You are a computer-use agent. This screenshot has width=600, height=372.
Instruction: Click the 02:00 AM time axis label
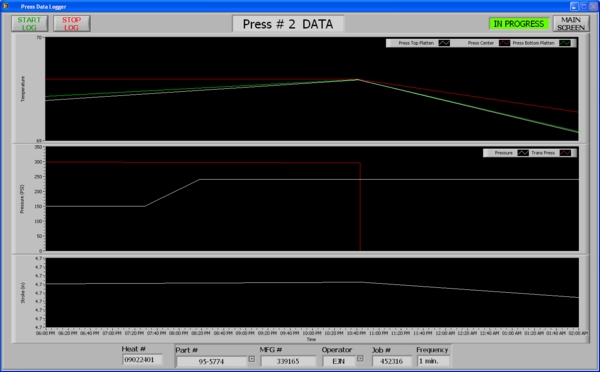(578, 333)
